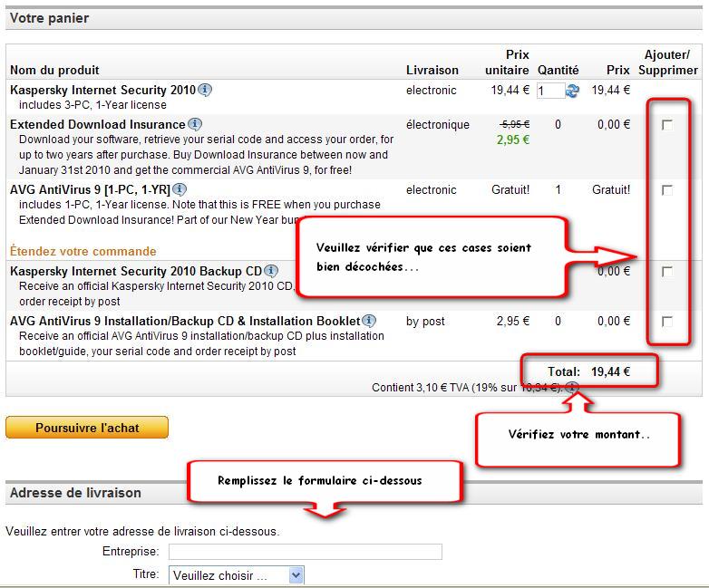
Task: Click the struck-through 5,95 € price
Action: 515,124
